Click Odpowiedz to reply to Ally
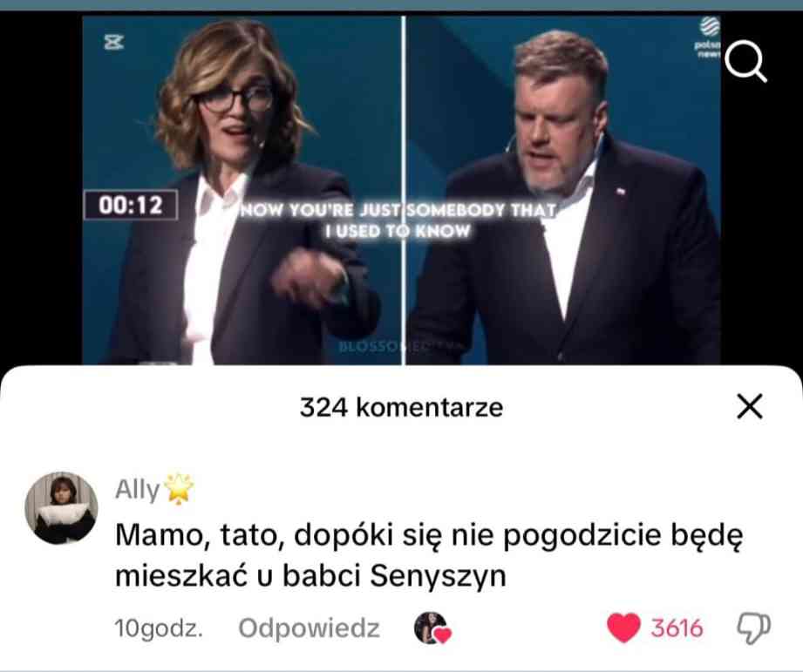Viewport: 803px width, 672px height. pyautogui.click(x=309, y=628)
